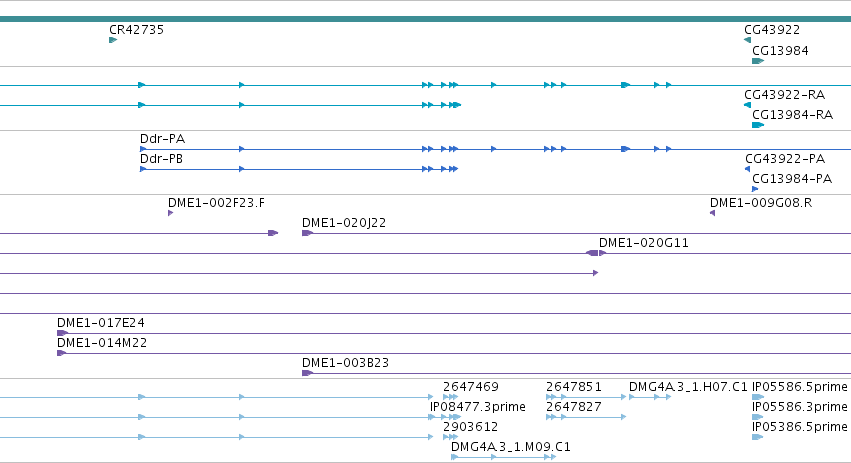
Task: Click the Ddr-PA protein feature label
Action: pyautogui.click(x=162, y=139)
